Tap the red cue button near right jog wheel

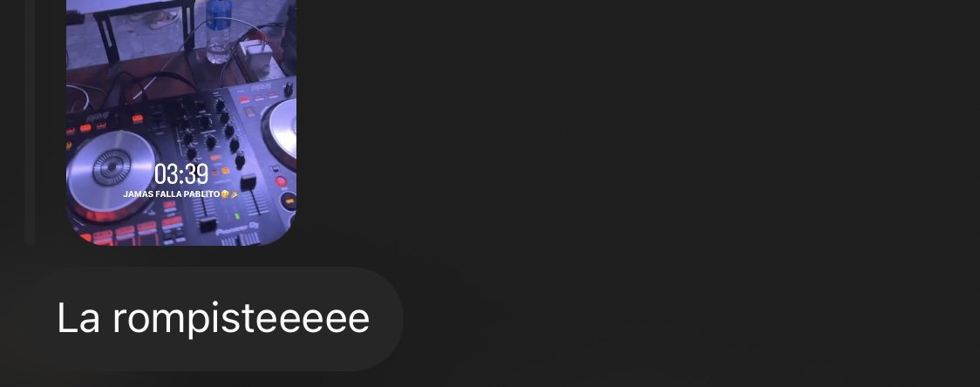pos(282,182)
